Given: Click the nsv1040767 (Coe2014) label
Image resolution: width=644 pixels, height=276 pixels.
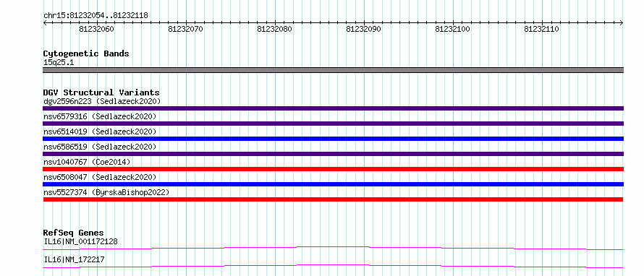Looking at the screenshot, I should click(87, 162).
